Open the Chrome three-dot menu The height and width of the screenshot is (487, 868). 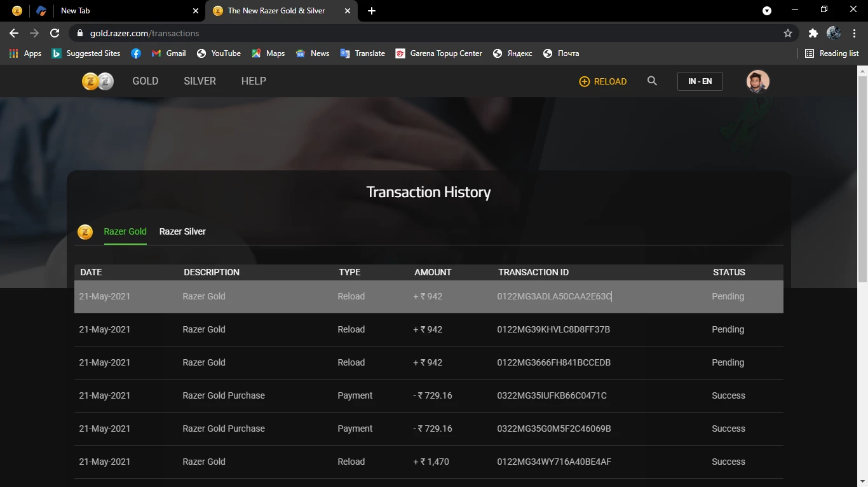(853, 33)
